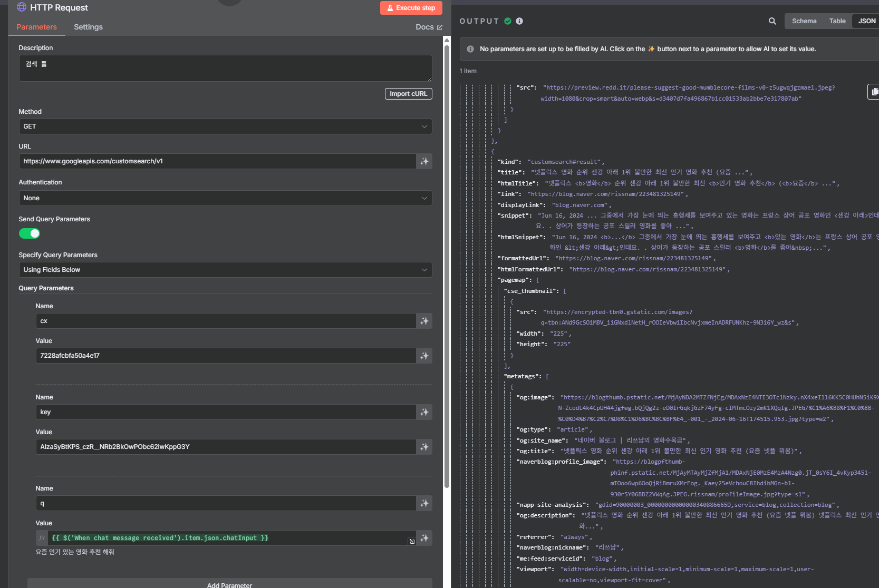Switch output view to Schema
Image resolution: width=879 pixels, height=588 pixels.
(x=804, y=21)
